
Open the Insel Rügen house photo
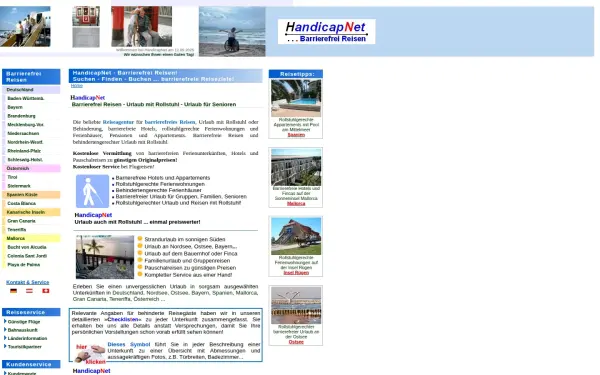pyautogui.click(x=296, y=236)
